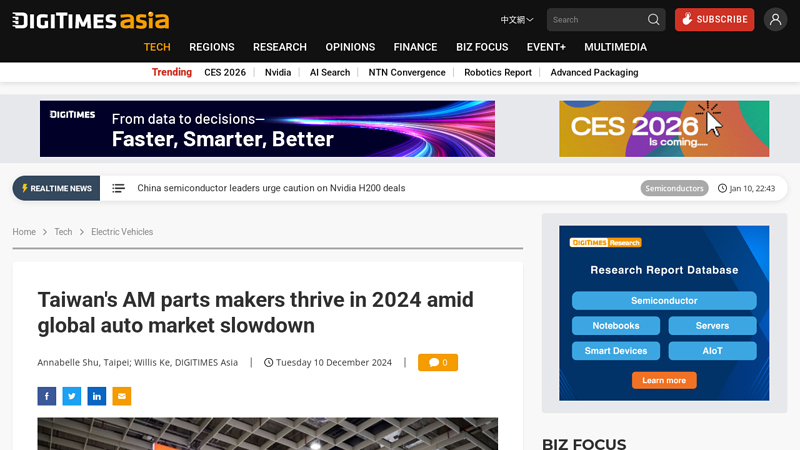Share article on Facebook
This screenshot has width=800, height=450.
tap(46, 396)
